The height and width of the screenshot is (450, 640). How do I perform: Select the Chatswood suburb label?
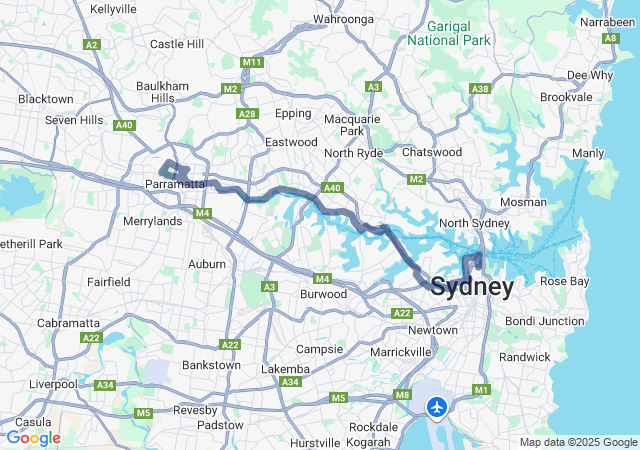[432, 152]
